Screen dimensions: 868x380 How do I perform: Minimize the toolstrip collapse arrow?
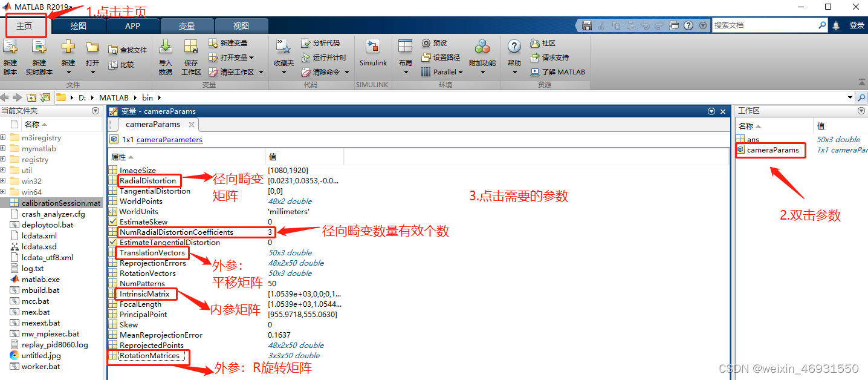[x=861, y=82]
